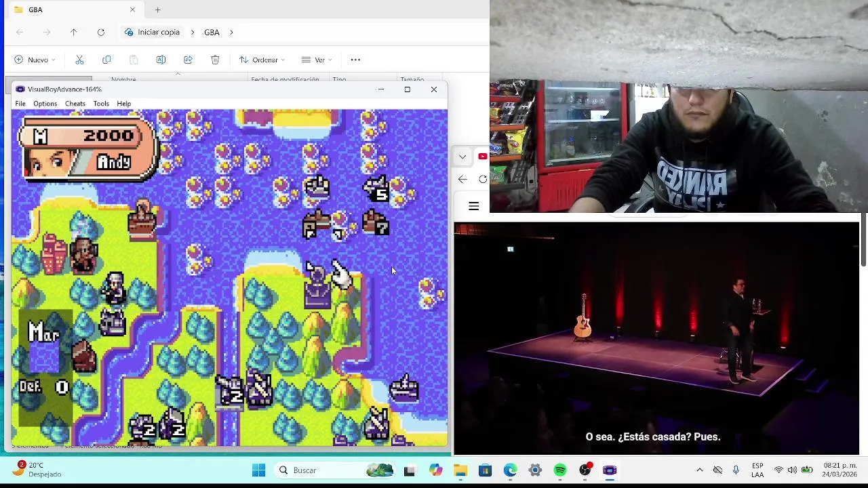Click the Copy icon in File Explorer toolbar
868x488 pixels.
[x=106, y=60]
